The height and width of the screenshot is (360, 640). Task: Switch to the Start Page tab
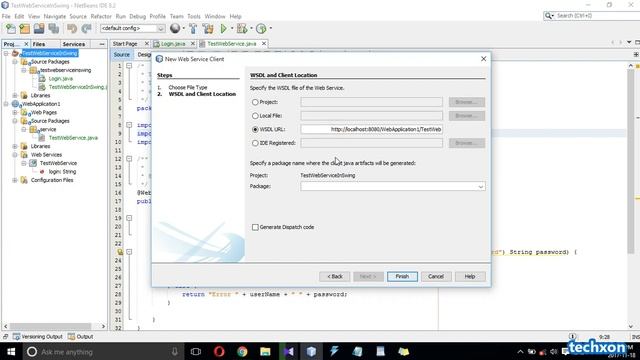coord(125,44)
